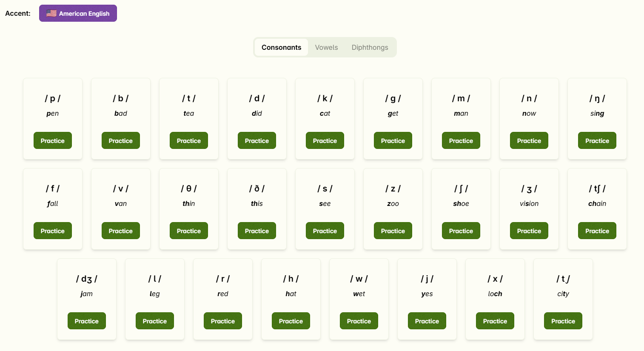The image size is (644, 351).
Task: Click the example word 'zoo'
Action: [393, 204]
